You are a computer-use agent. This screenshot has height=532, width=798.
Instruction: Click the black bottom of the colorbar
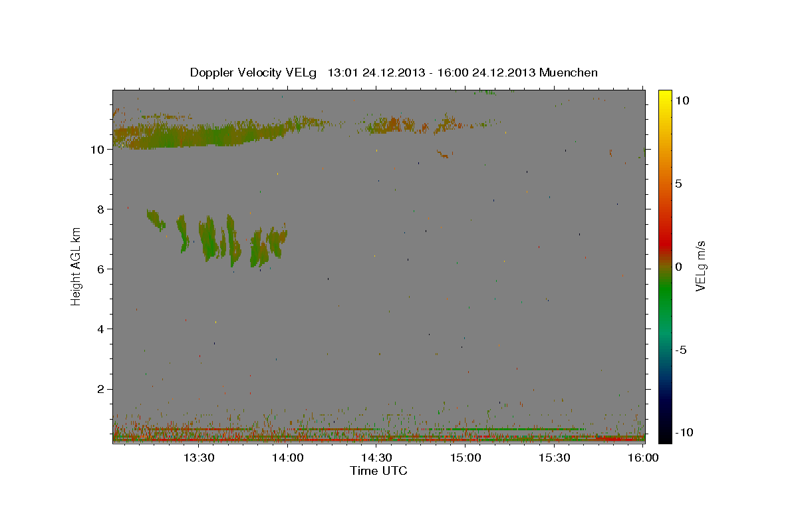pos(665,436)
